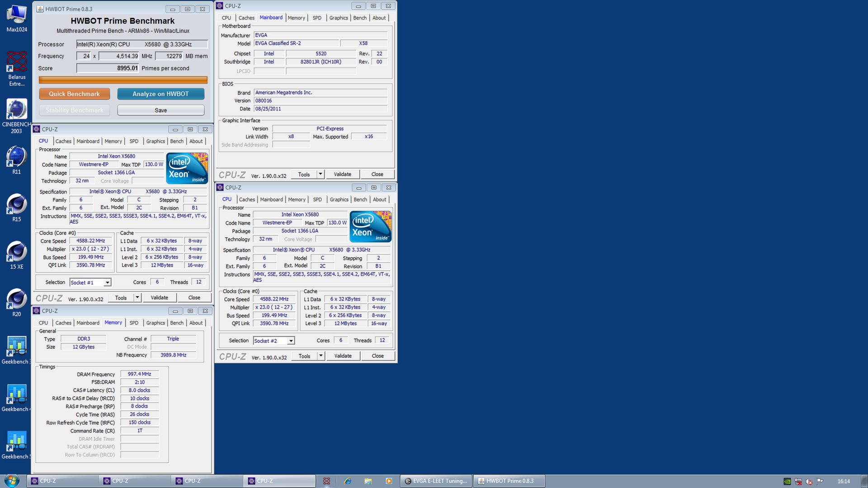This screenshot has height=488, width=868.
Task: Click the HWBOT frequency field 4,514.39
Action: tap(119, 56)
